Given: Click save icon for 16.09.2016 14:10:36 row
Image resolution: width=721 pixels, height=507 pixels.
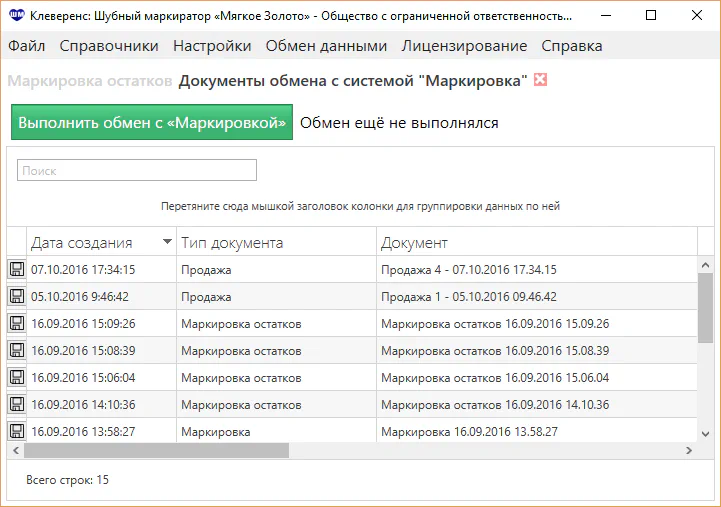Looking at the screenshot, I should click(17, 404).
